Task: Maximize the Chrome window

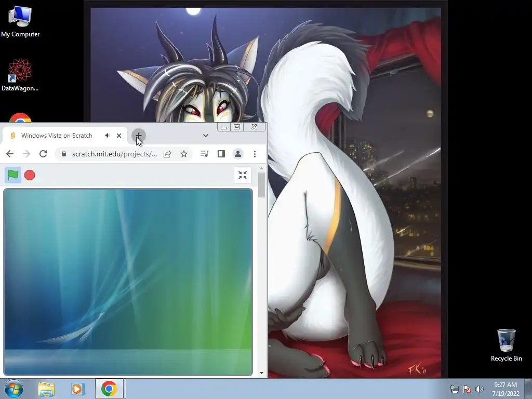Action: click(237, 127)
